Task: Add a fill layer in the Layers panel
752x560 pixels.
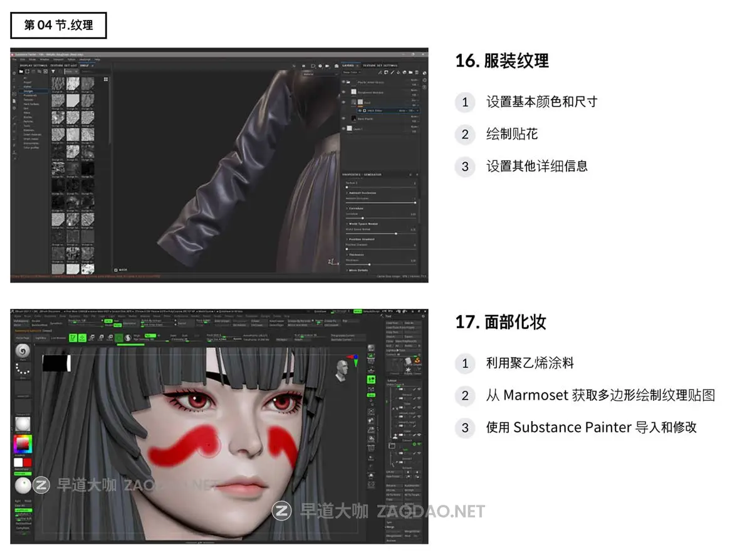Action: tap(385, 72)
